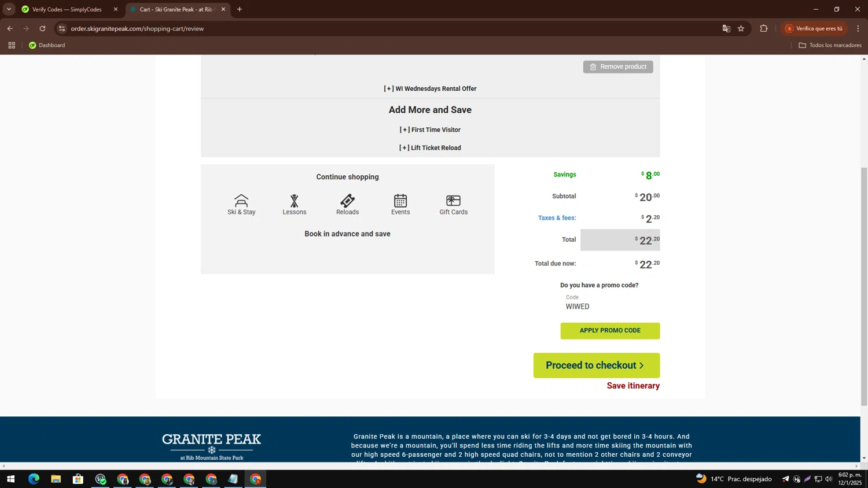868x488 pixels.
Task: Open File Explorer from taskbar
Action: 56,479
